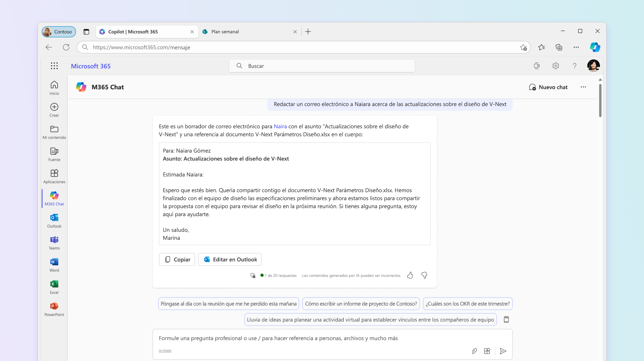Open prompt guide icon beside suggestions

(506, 319)
